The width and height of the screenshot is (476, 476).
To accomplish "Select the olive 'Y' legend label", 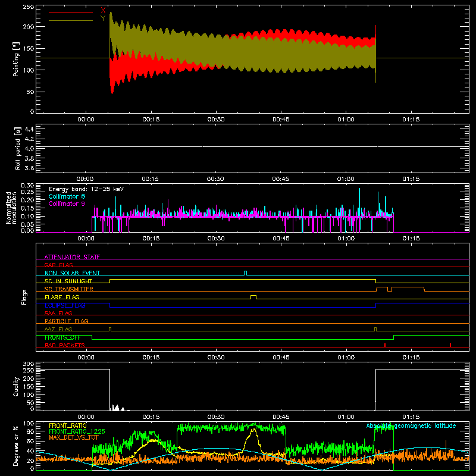I will click(x=103, y=18).
